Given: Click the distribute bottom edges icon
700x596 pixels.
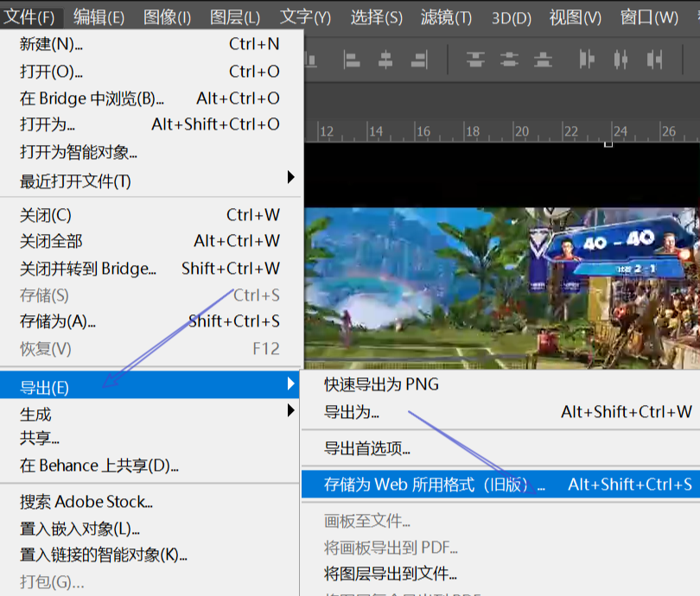Looking at the screenshot, I should click(543, 60).
